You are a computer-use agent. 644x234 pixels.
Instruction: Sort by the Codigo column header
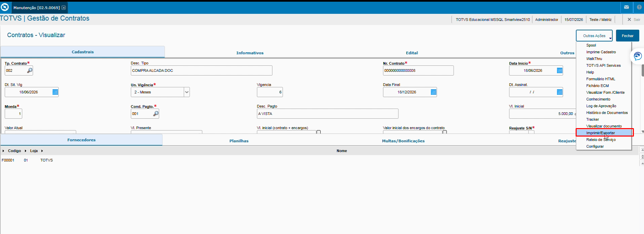point(14,151)
